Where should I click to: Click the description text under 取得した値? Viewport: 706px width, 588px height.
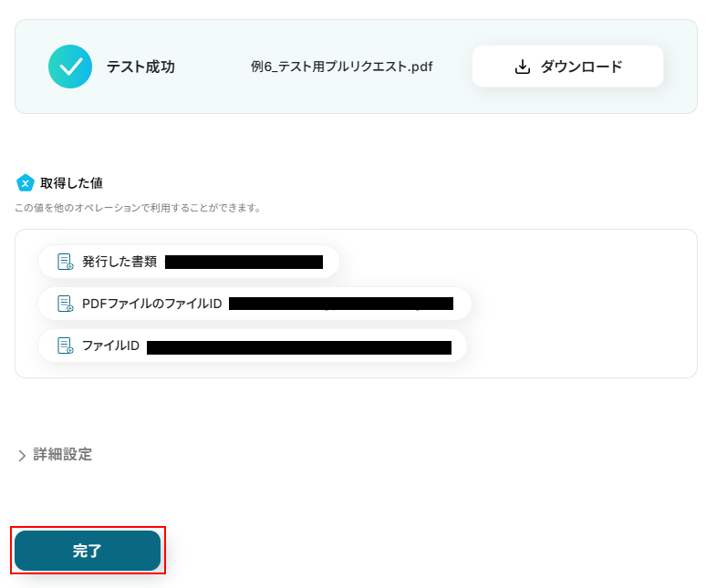pyautogui.click(x=138, y=208)
